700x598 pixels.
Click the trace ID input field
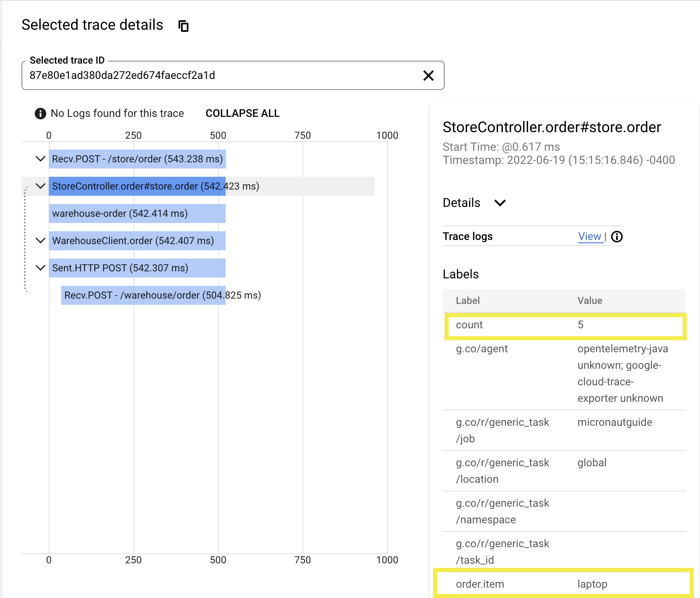coord(233,75)
